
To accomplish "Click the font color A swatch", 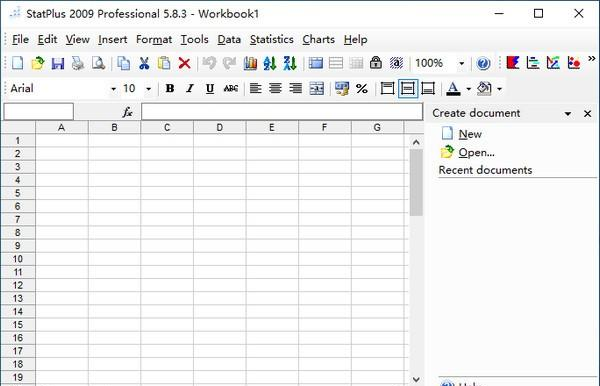I will pyautogui.click(x=453, y=89).
